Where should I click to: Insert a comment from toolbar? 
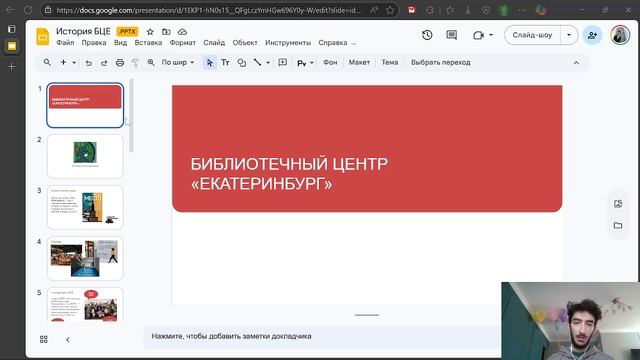point(282,62)
